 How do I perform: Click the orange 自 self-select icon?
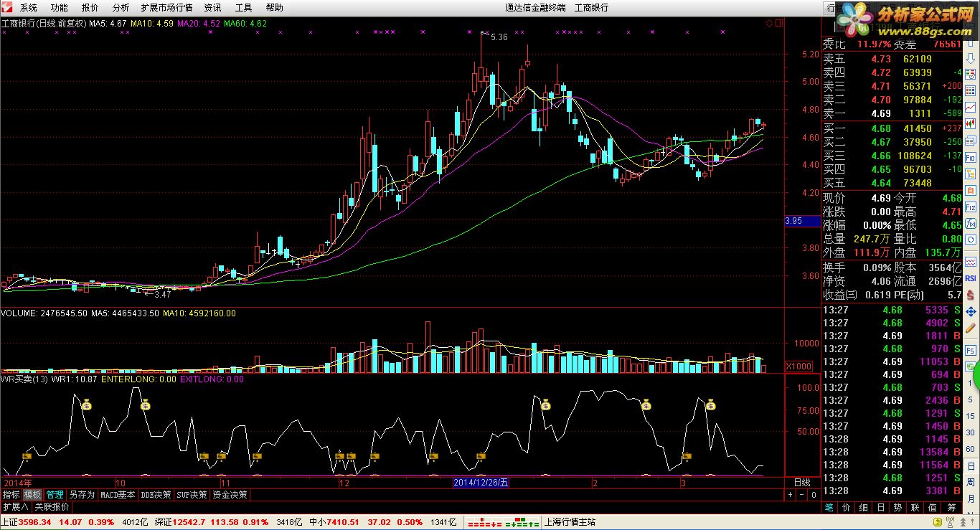click(970, 191)
